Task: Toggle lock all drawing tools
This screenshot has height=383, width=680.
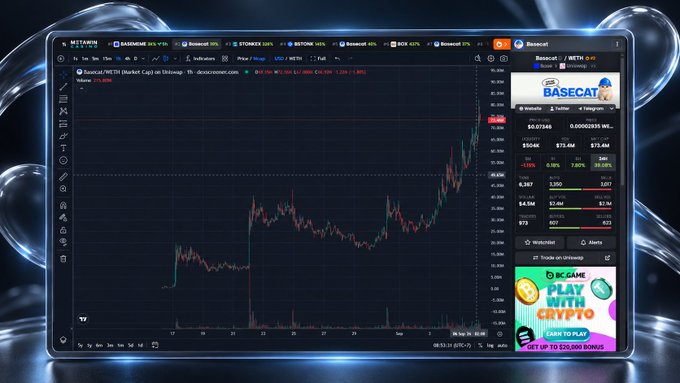Action: point(63,230)
